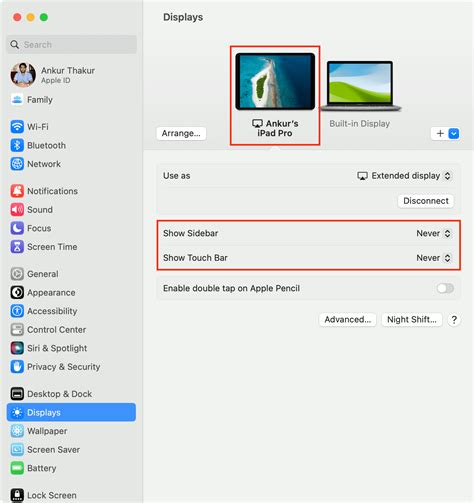Click the Ankur Thakur profile picture

23,75
